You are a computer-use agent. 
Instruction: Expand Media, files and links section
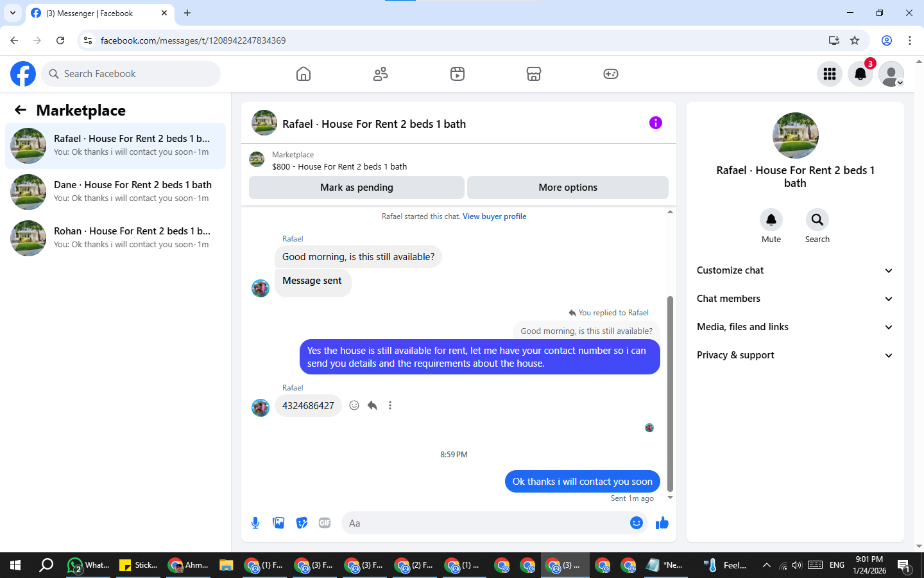click(x=795, y=327)
